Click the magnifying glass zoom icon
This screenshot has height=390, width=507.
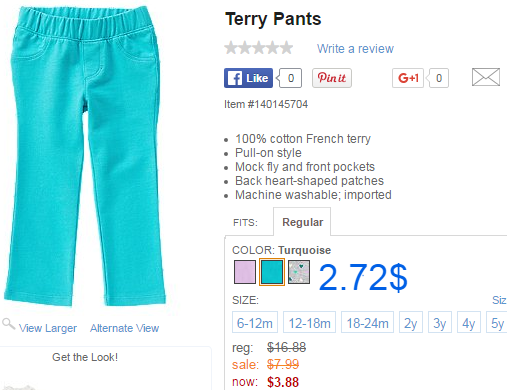click(8, 324)
